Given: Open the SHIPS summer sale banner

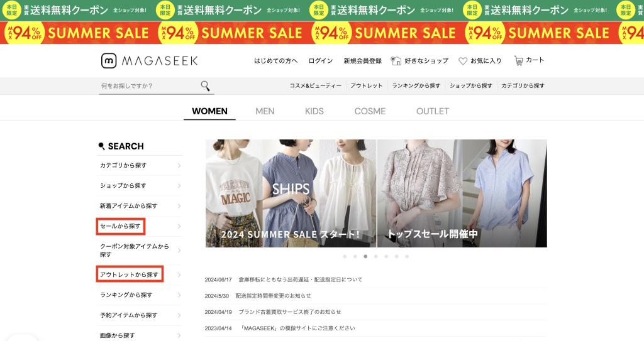Looking at the screenshot, I should (291, 193).
